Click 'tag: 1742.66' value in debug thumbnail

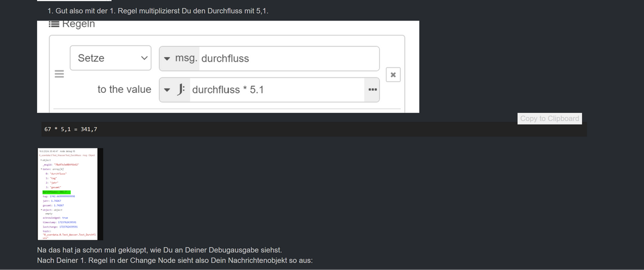coord(58,196)
